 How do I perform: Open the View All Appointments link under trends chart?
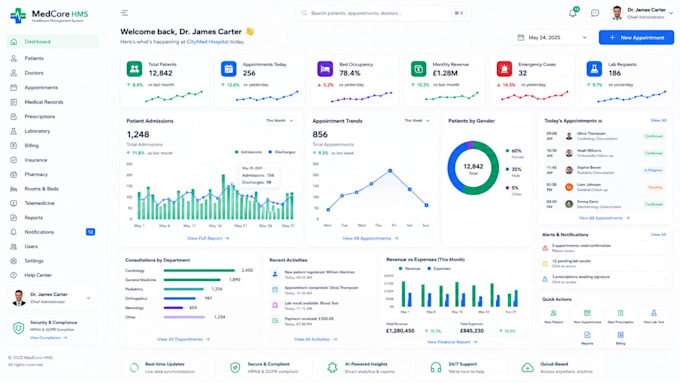370,238
